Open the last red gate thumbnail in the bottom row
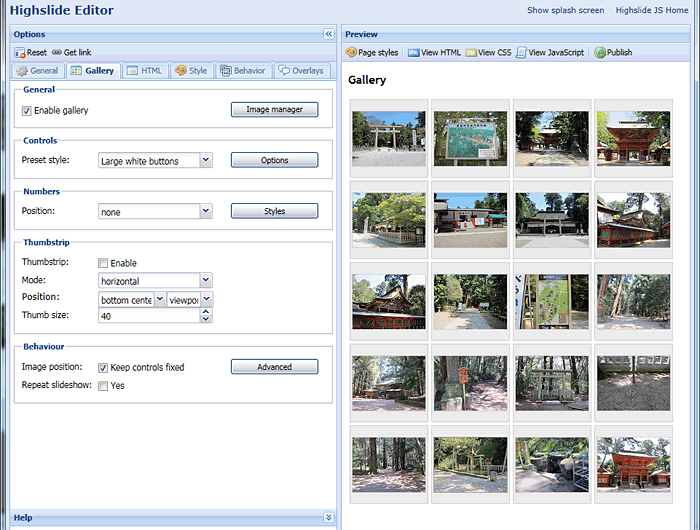700x530 pixels. pyautogui.click(x=633, y=465)
